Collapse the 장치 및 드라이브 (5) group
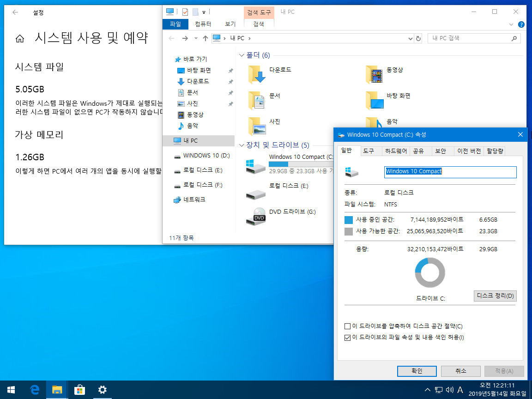 point(242,145)
